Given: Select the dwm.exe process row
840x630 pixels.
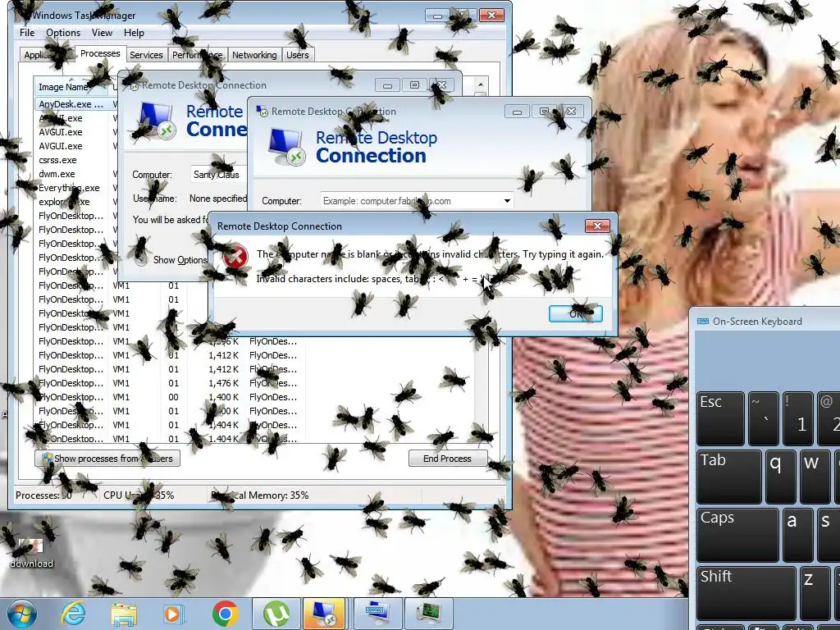Looking at the screenshot, I should [x=75, y=174].
